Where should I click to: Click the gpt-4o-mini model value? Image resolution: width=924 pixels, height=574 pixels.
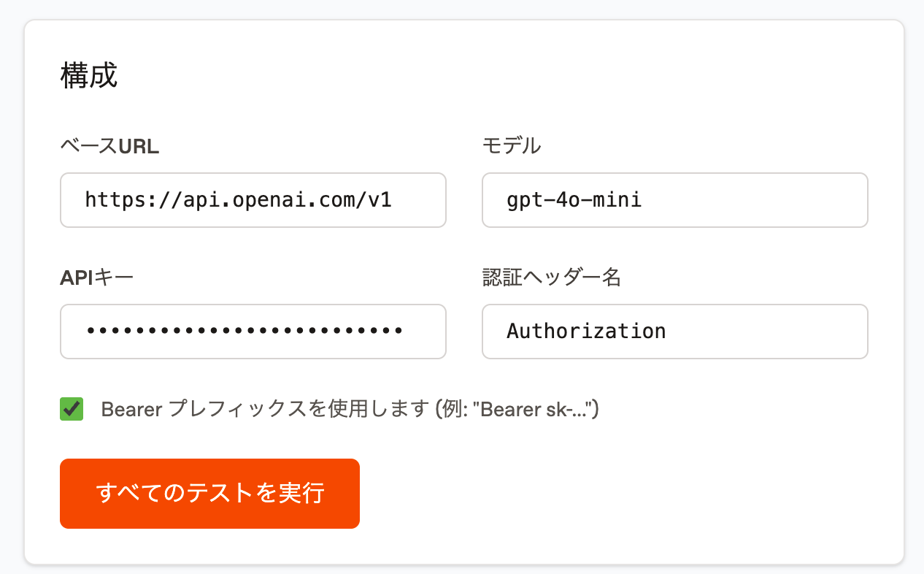(574, 200)
